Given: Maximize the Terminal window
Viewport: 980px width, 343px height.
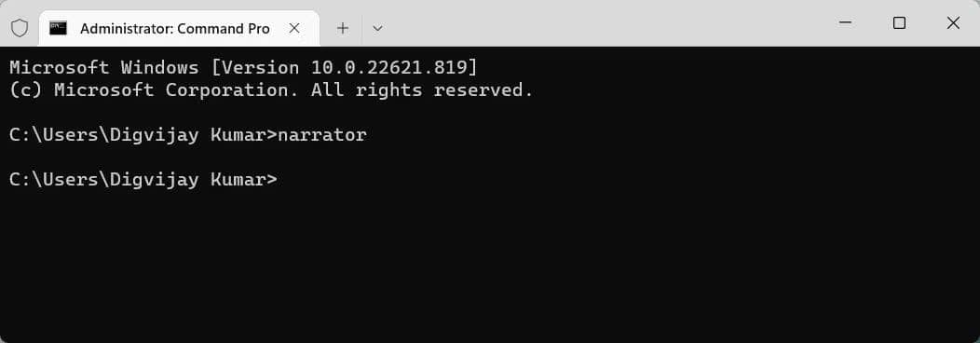Looking at the screenshot, I should pos(899,23).
